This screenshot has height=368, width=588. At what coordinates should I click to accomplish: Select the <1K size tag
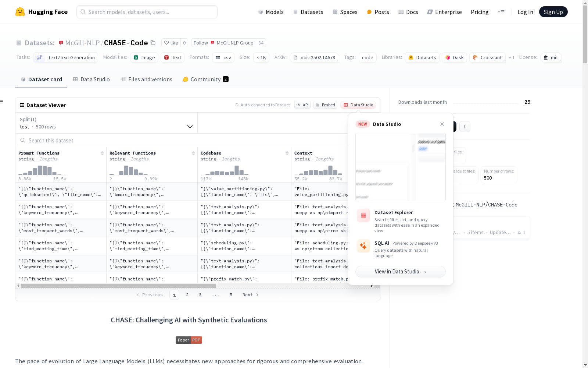[x=261, y=57]
